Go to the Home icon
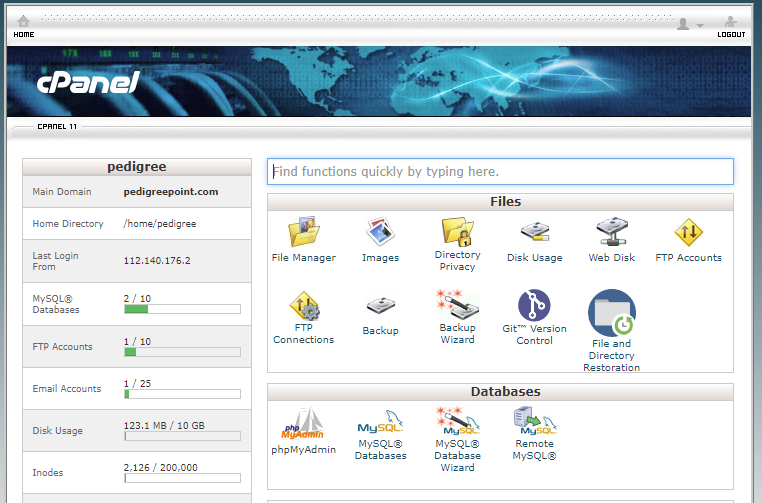Viewport: 762px width, 503px height. pyautogui.click(x=23, y=21)
